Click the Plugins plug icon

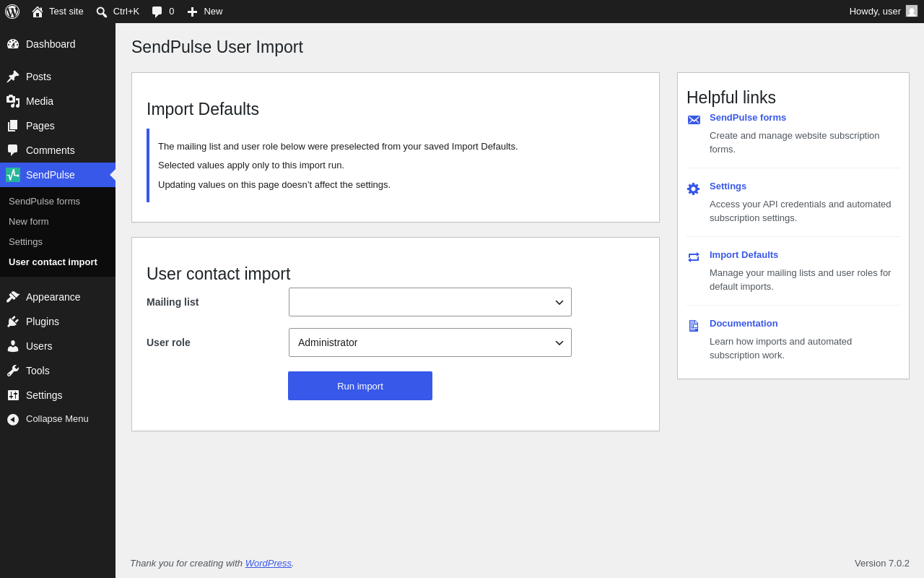[x=13, y=322]
